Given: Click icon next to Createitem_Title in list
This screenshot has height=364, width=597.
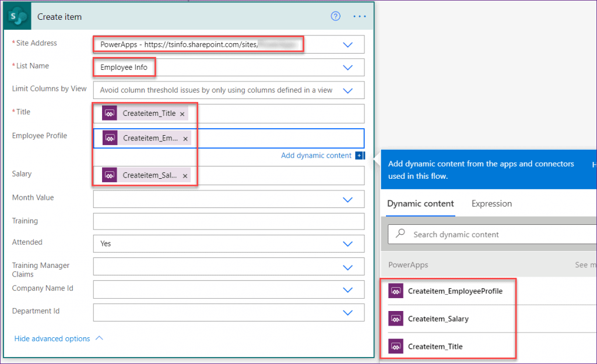Looking at the screenshot, I should click(x=396, y=347).
